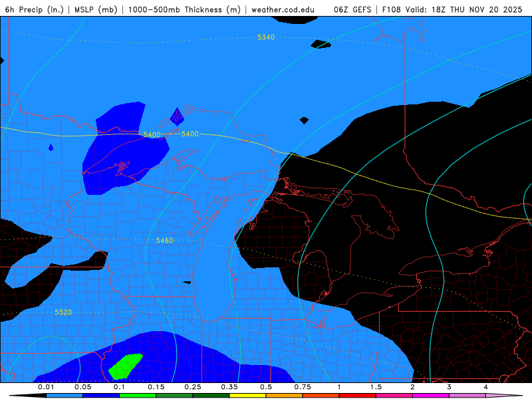Click the 5460 thickness contour label

(x=164, y=241)
